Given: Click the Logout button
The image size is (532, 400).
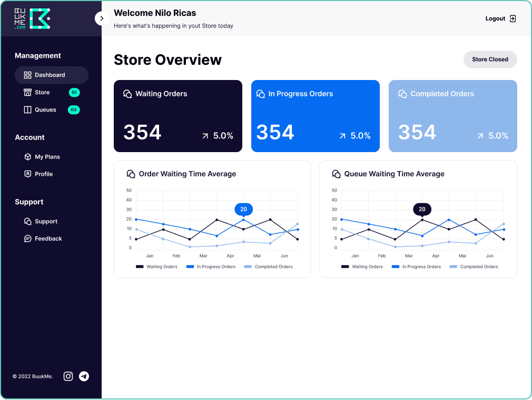Looking at the screenshot, I should 501,18.
